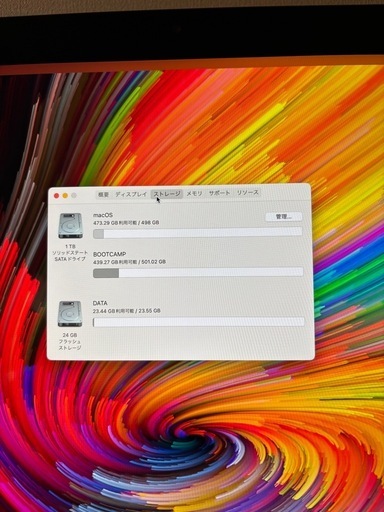Click the 24 GB flash storage icon
Viewport: 384px width, 512px height.
click(x=70, y=314)
